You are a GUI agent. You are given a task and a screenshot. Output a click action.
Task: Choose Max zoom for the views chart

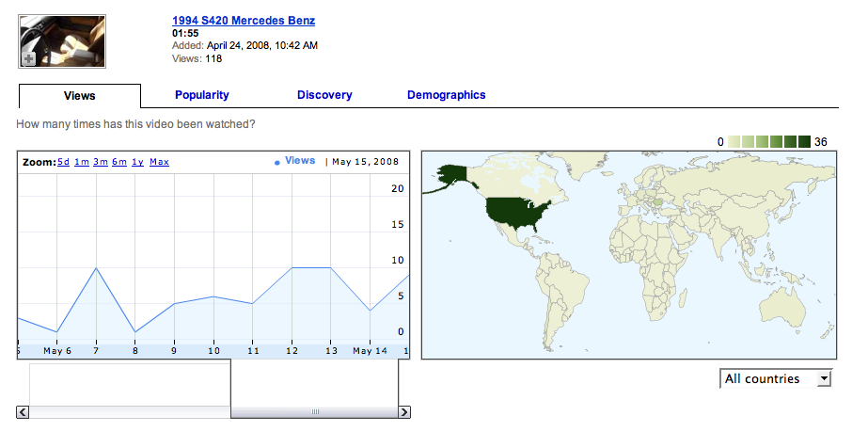click(159, 162)
